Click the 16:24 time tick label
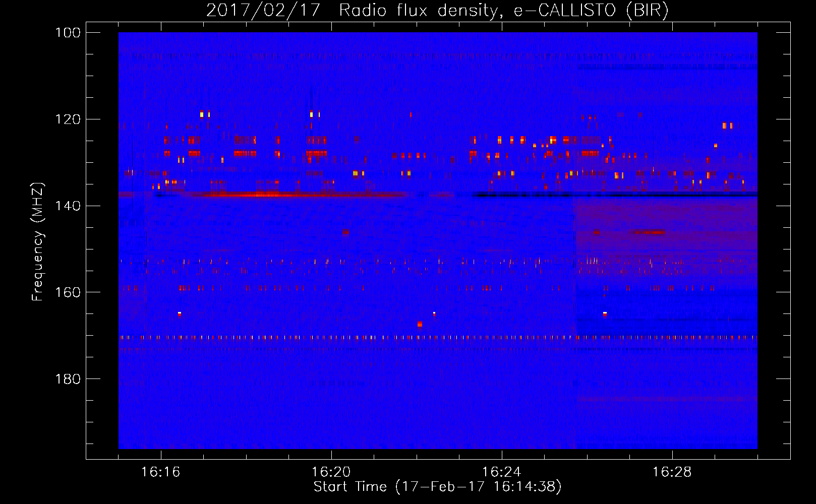 click(502, 472)
